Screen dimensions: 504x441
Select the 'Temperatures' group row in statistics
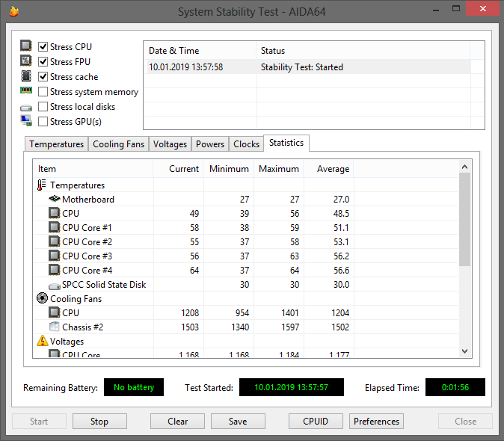coord(246,185)
